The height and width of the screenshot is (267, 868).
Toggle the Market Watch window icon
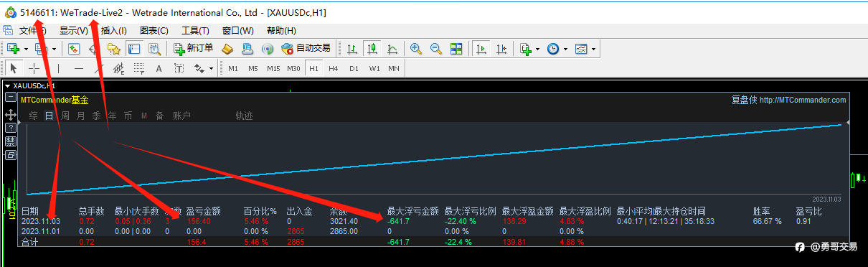pos(73,49)
